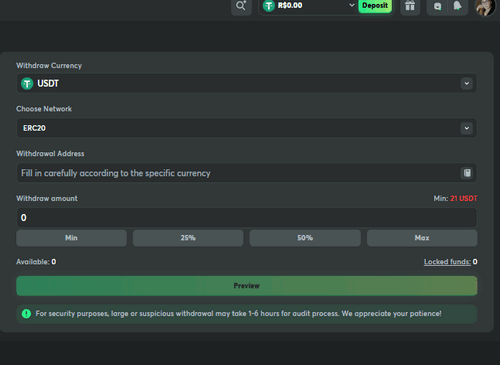Image resolution: width=500 pixels, height=365 pixels.
Task: Open the Locked funds link
Action: click(x=447, y=262)
